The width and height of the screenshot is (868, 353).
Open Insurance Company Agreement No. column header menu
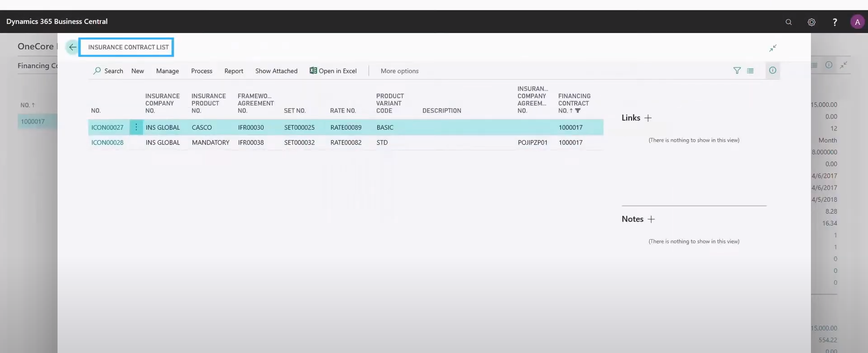(533, 100)
